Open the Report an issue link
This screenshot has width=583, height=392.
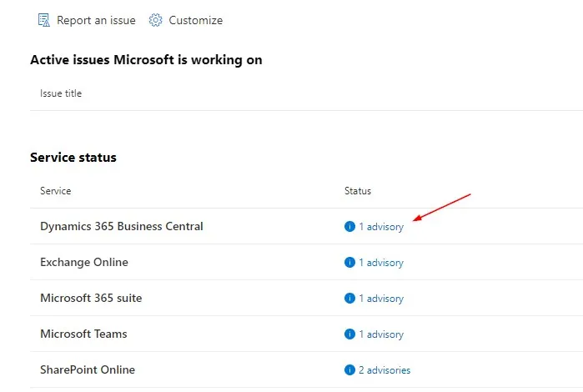click(96, 20)
